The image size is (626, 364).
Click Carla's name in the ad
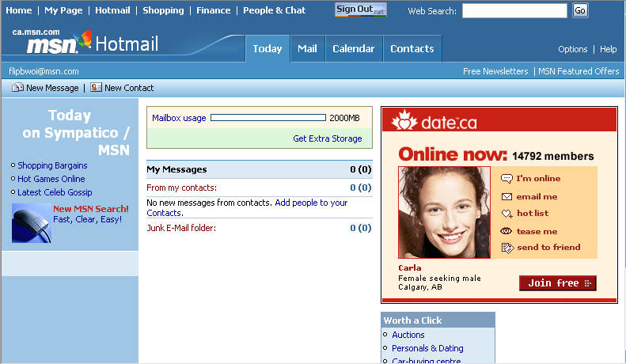click(x=410, y=267)
